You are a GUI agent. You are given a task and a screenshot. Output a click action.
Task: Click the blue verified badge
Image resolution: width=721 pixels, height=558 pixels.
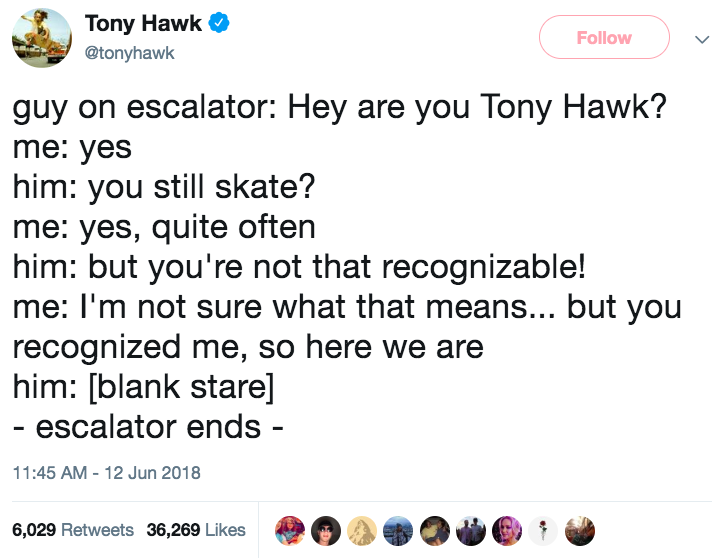click(219, 23)
